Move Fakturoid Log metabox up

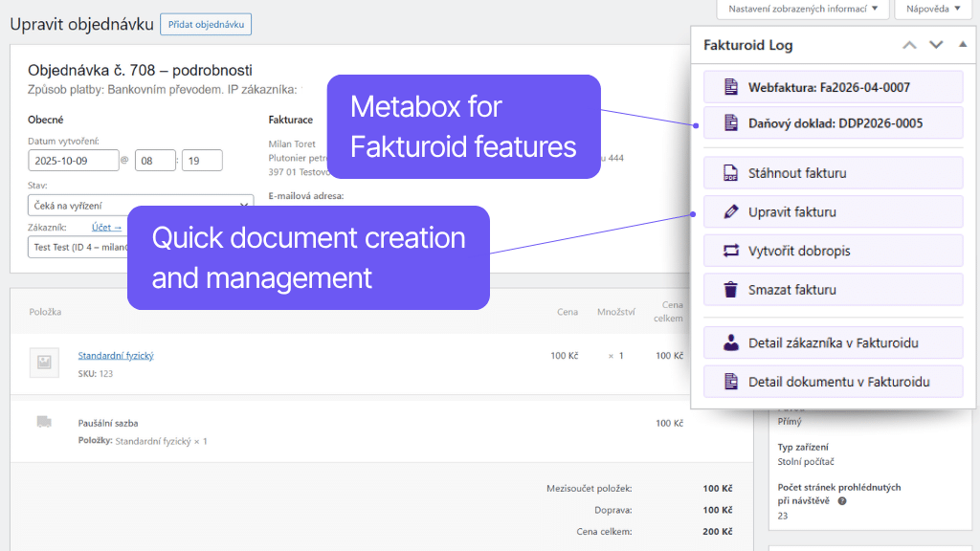coord(909,45)
